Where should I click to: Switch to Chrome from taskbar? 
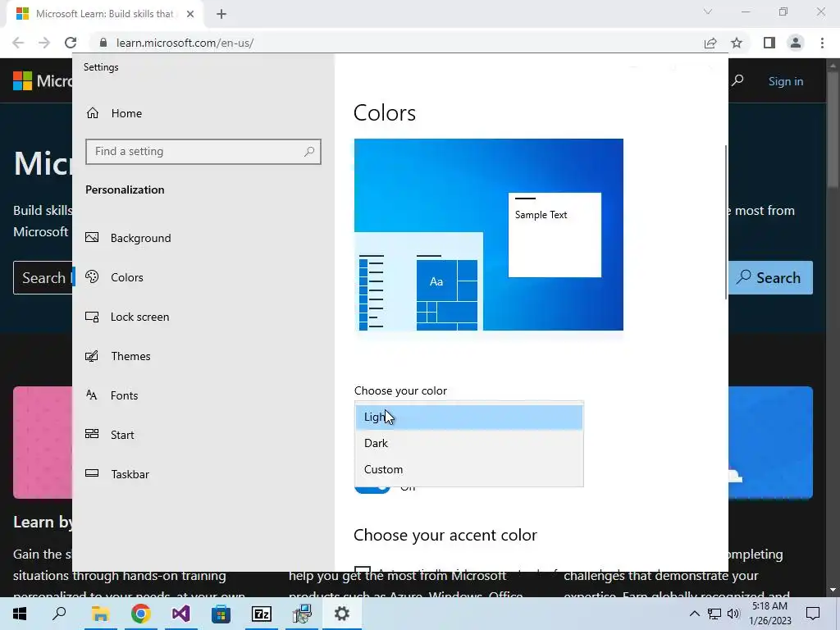click(x=140, y=614)
